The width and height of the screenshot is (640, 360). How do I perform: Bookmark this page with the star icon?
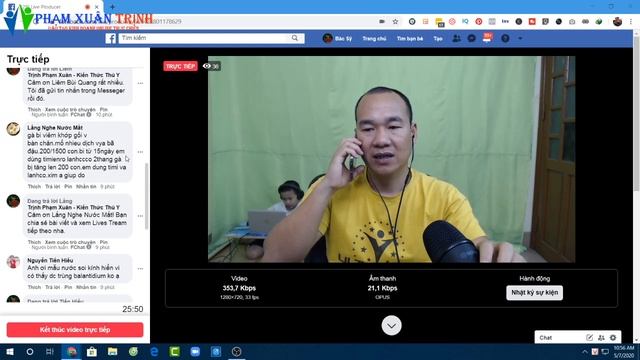395,21
